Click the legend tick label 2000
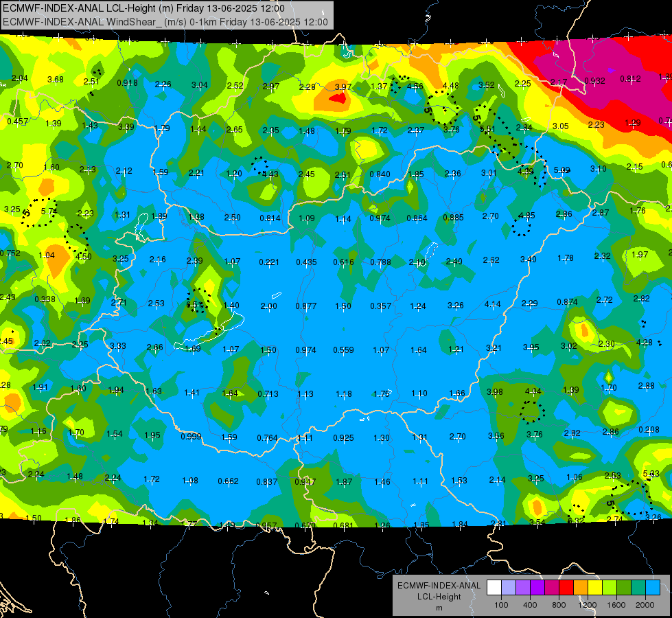Image resolution: width=672 pixels, height=618 pixels. [645, 605]
